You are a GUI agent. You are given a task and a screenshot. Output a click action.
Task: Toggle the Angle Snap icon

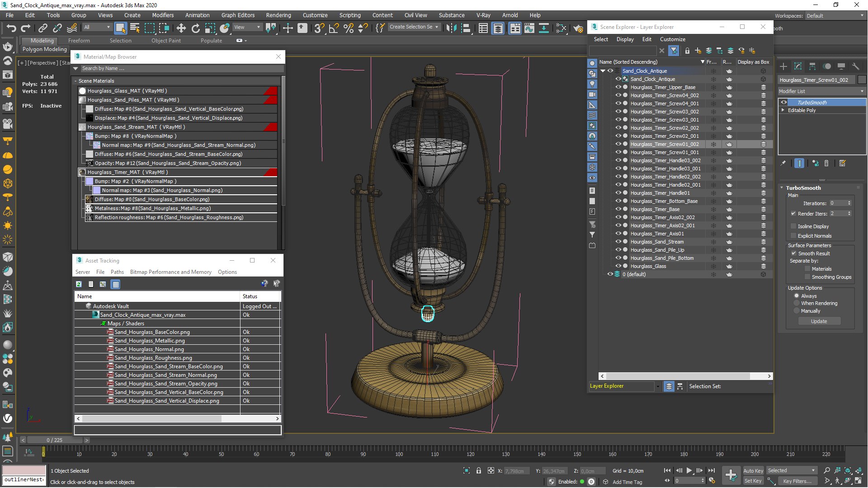(x=334, y=28)
